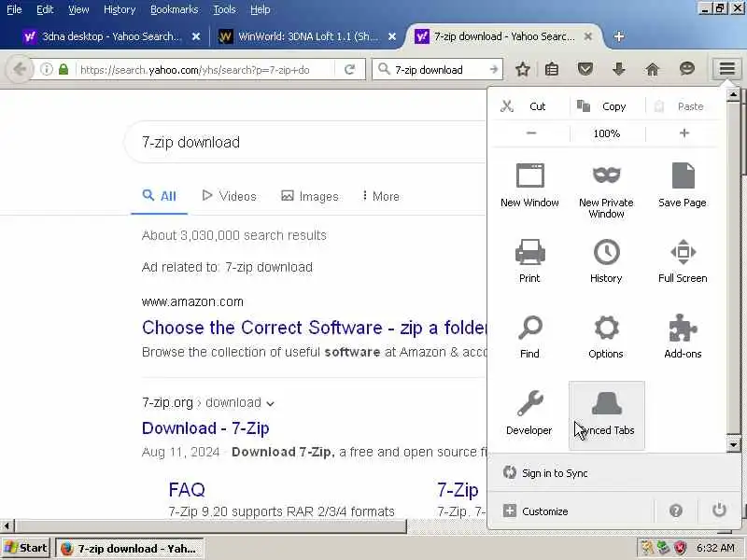Choose Save Page in menu panel

[x=683, y=186]
